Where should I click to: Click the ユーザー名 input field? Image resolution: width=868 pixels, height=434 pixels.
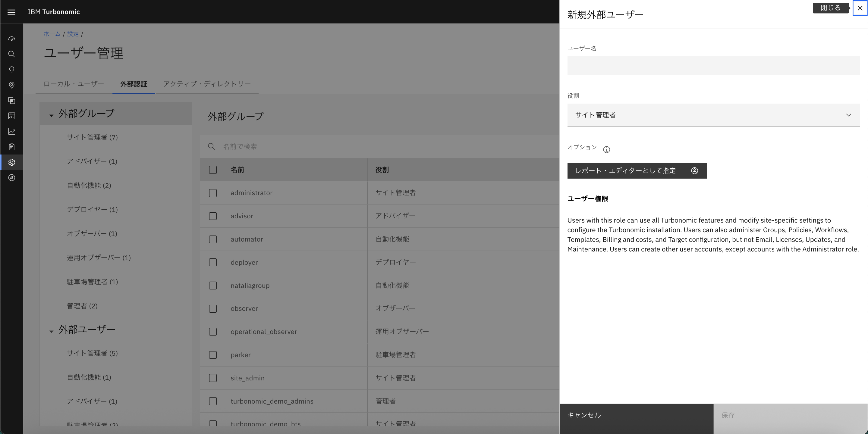(x=713, y=65)
